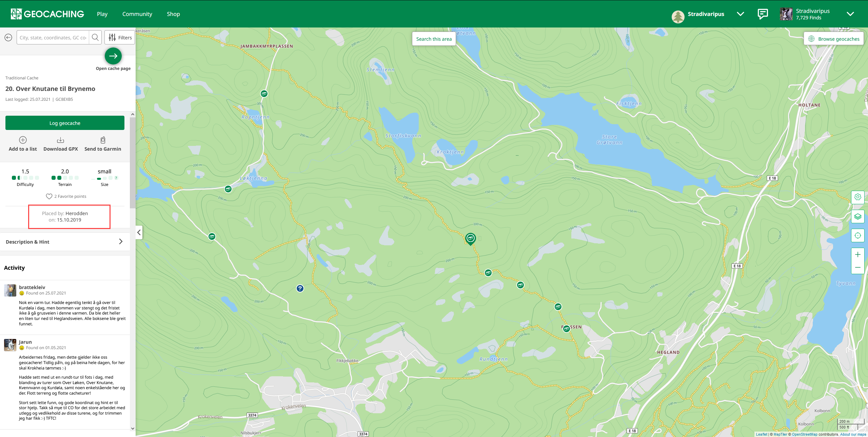The width and height of the screenshot is (868, 437).
Task: Click the Log geocache button
Action: (x=65, y=123)
